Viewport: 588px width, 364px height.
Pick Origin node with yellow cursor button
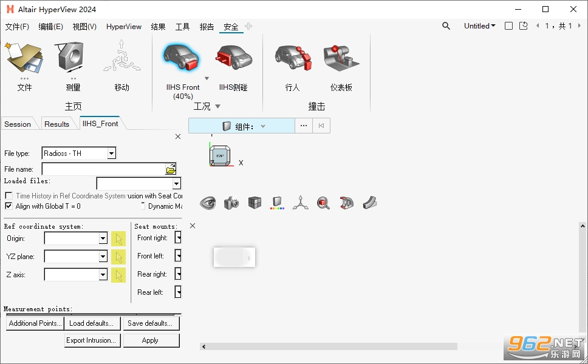[x=118, y=238]
